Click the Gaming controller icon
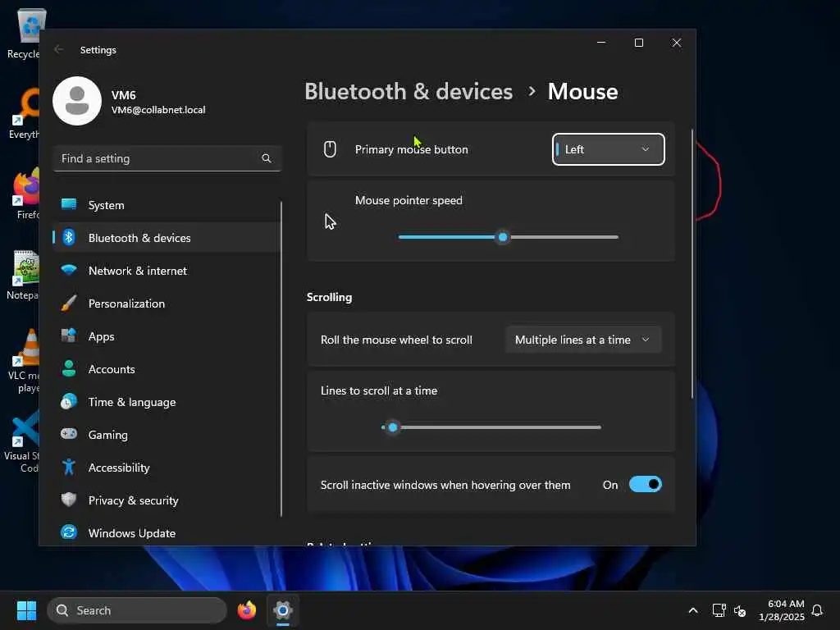This screenshot has height=630, width=840. click(x=69, y=434)
